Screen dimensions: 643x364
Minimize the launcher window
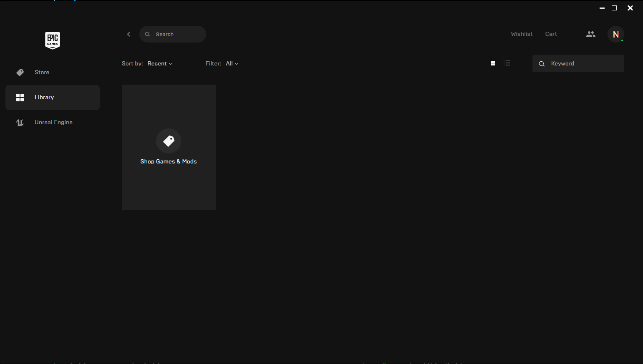click(x=602, y=8)
